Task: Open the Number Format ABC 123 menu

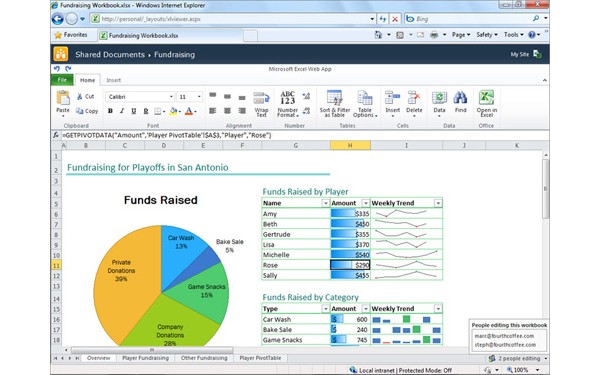Action: (x=287, y=104)
